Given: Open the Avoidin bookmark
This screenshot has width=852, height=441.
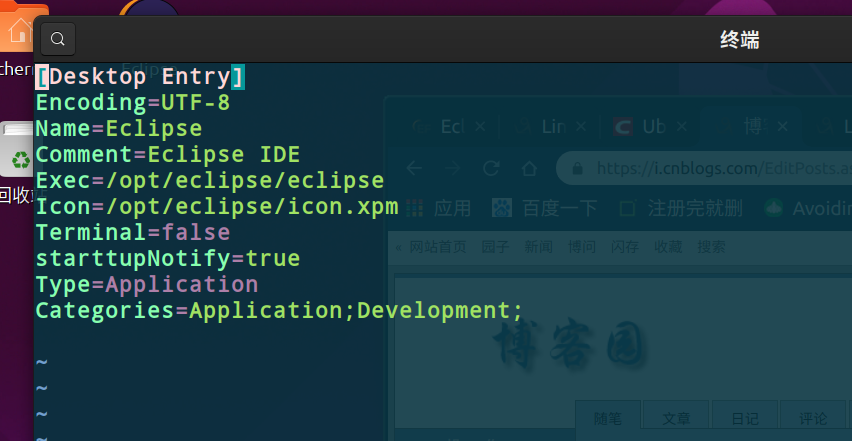Looking at the screenshot, I should (809, 208).
